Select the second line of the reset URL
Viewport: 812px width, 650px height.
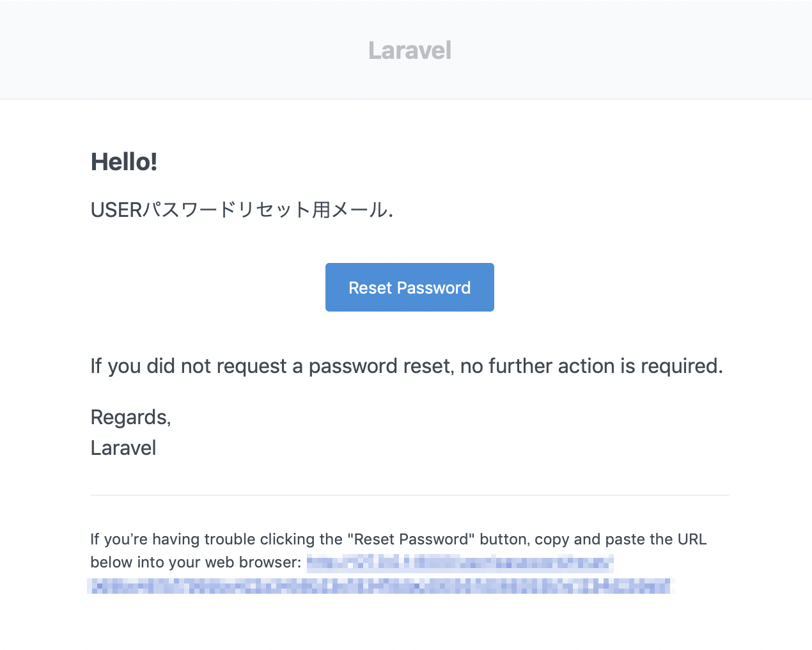[x=380, y=584]
